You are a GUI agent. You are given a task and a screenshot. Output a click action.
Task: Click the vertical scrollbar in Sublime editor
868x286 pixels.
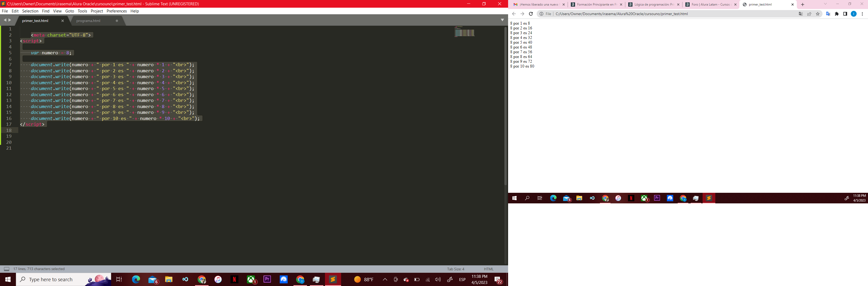(505, 106)
